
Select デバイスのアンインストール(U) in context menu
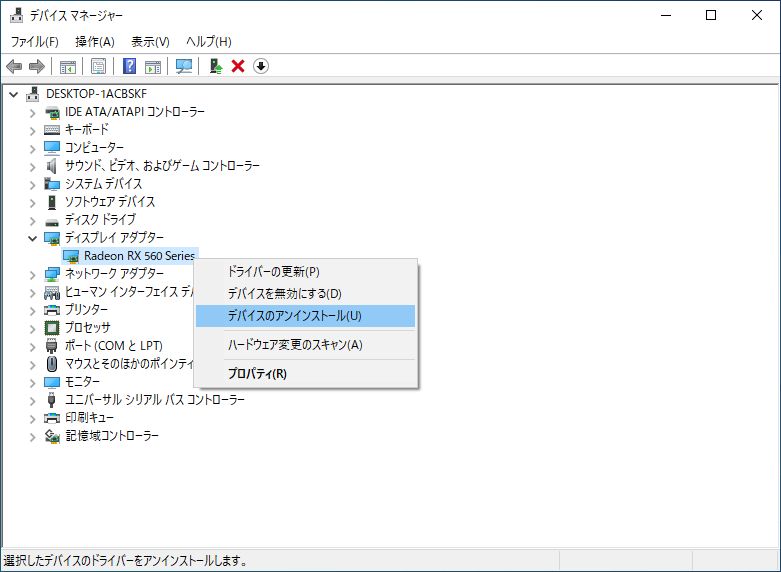pyautogui.click(x=305, y=316)
